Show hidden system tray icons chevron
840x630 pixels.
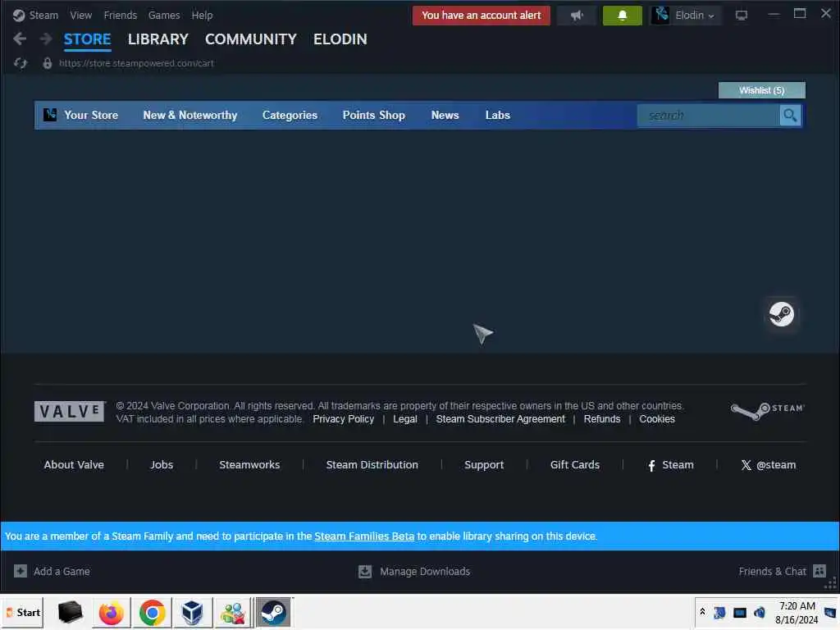point(702,612)
